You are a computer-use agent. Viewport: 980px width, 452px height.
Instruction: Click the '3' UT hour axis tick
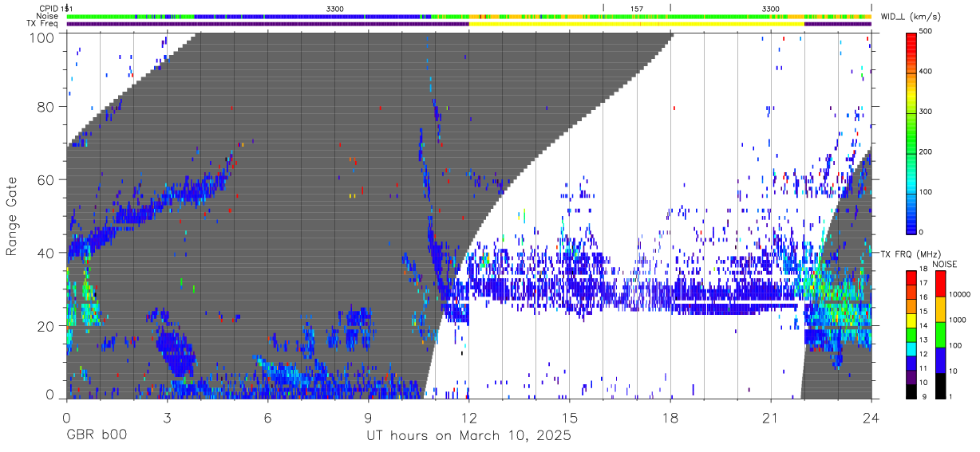coord(167,417)
